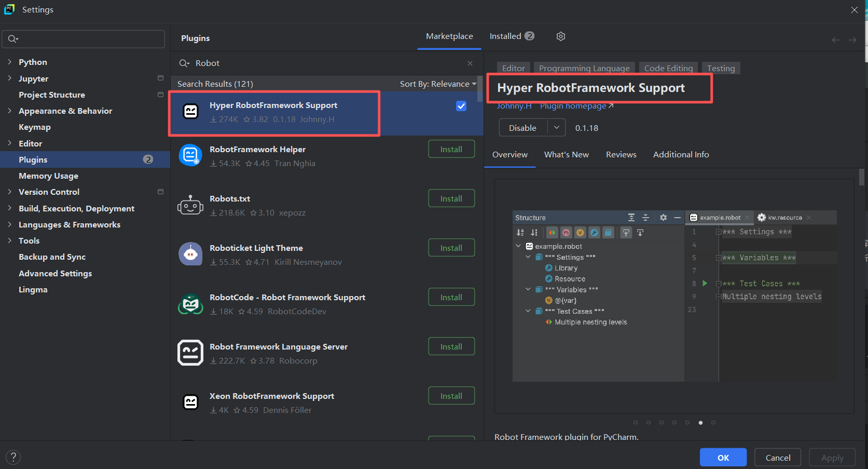Image resolution: width=868 pixels, height=469 pixels.
Task: Open the help question mark button
Action: [x=13, y=457]
